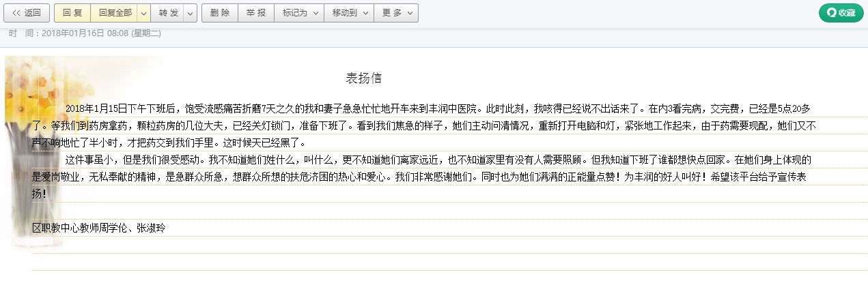Open the 标记为 dropdown
Screen dimensions: 868x283
pos(299,13)
